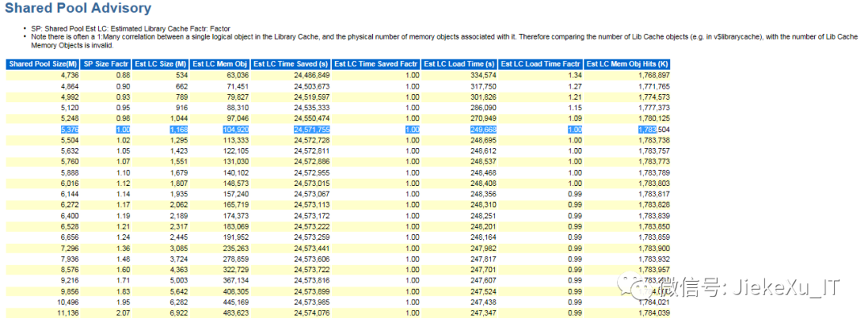The width and height of the screenshot is (868, 326).
Task: Click the 24,486,849 time saved cell
Action: click(308, 75)
